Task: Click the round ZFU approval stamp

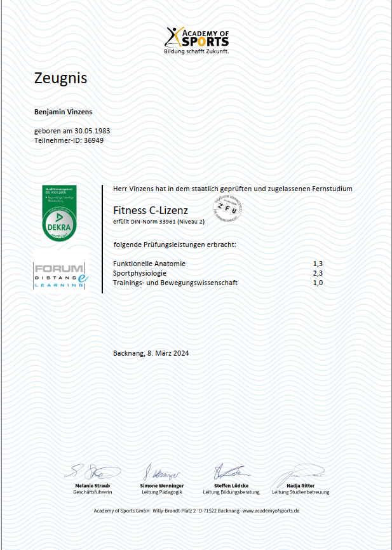Action: coord(227,209)
